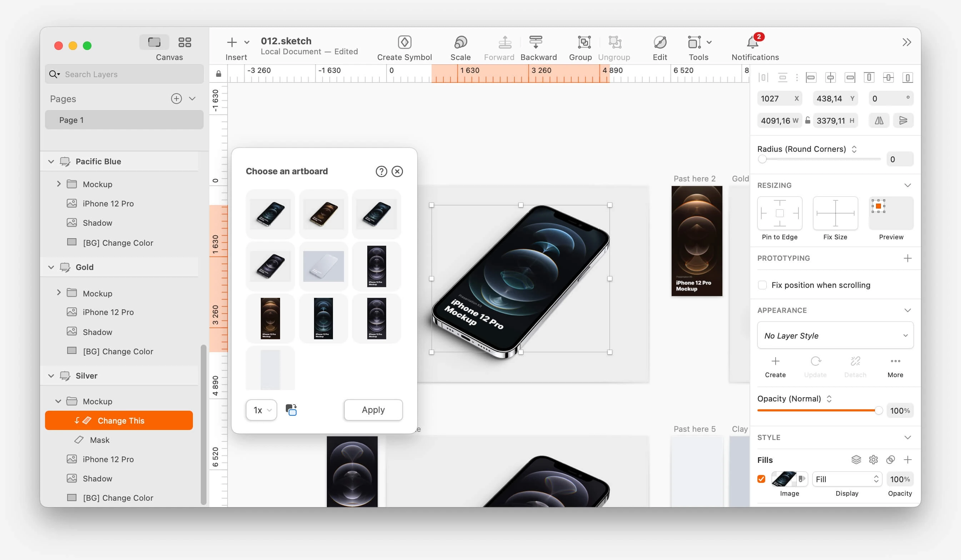Click the Apply button
The image size is (961, 560).
[x=373, y=410]
